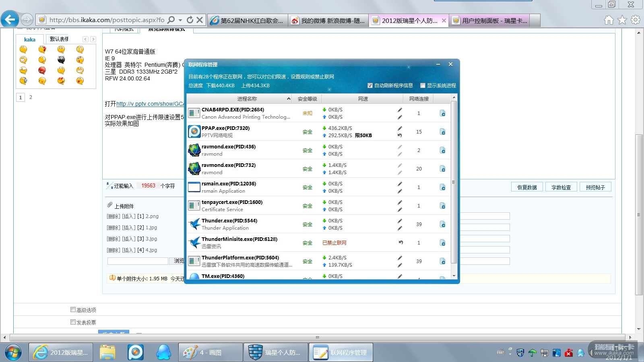Click the Paint window taskbar button
644x362 pixels.
pyautogui.click(x=210, y=352)
